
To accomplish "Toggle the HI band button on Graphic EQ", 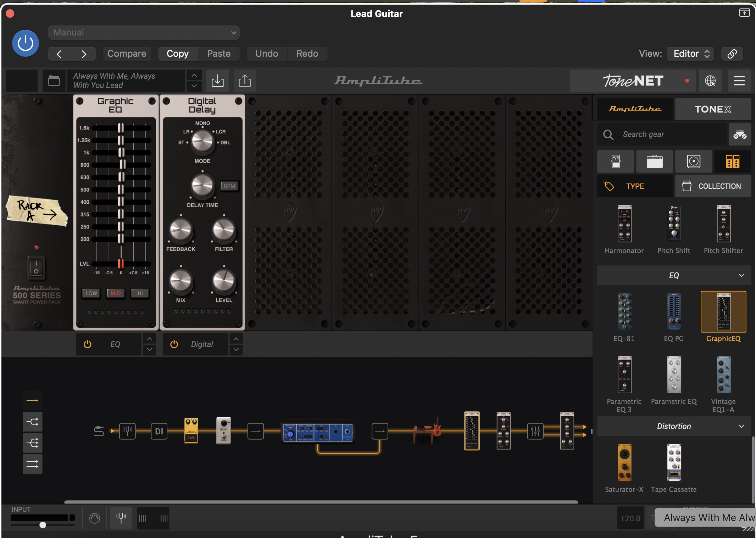I will click(x=140, y=293).
